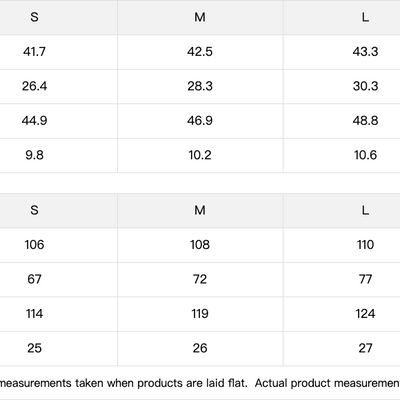
Task: Select the 26 value cell
Action: coord(200,348)
